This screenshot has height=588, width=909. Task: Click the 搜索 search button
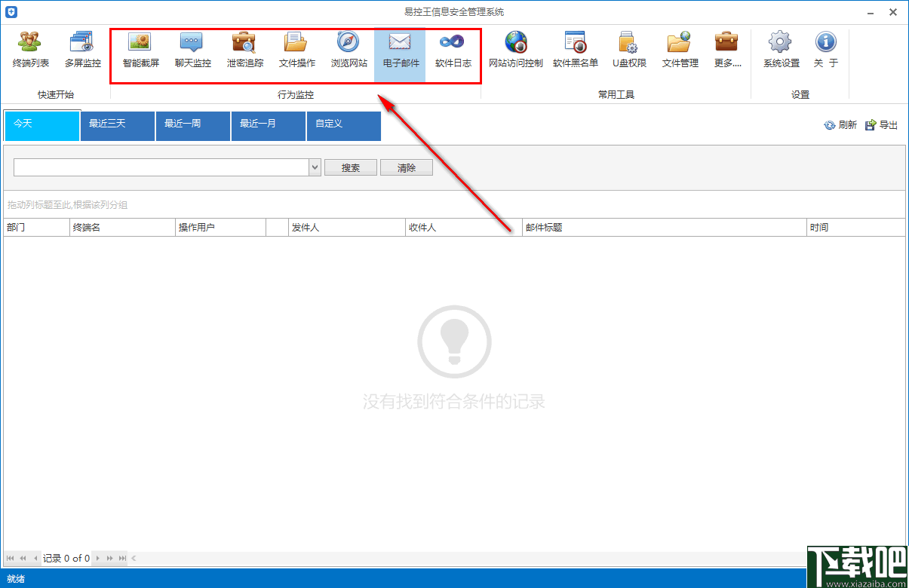click(351, 167)
